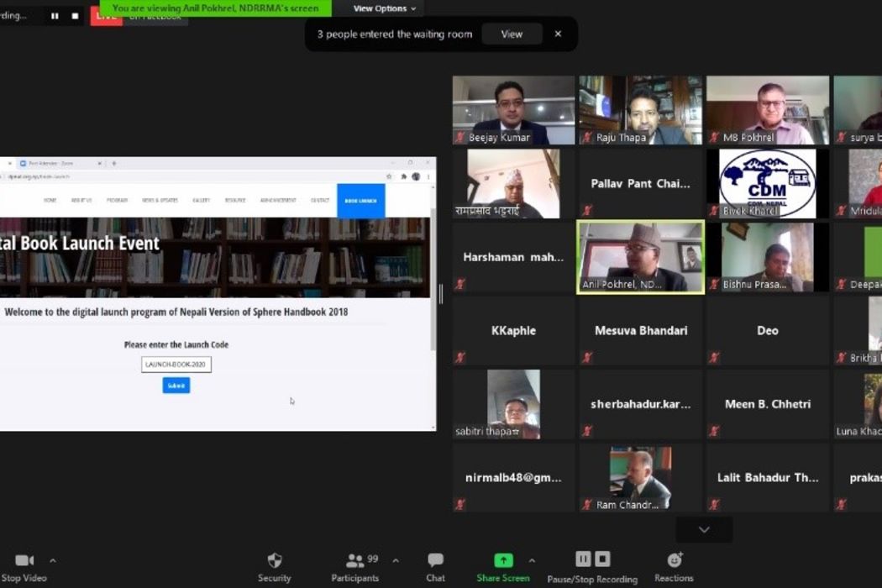Dismiss the waiting room notification
Viewport: 882px width, 588px height.
coord(558,34)
